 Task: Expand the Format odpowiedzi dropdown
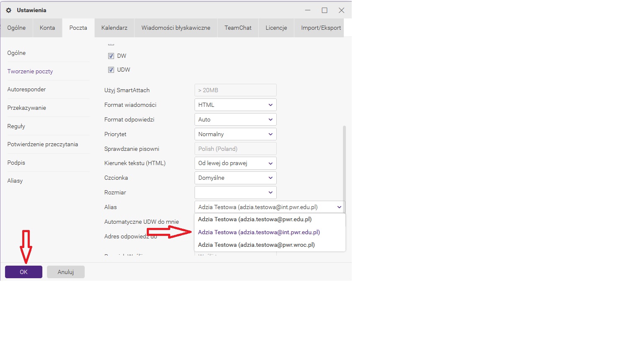[235, 119]
